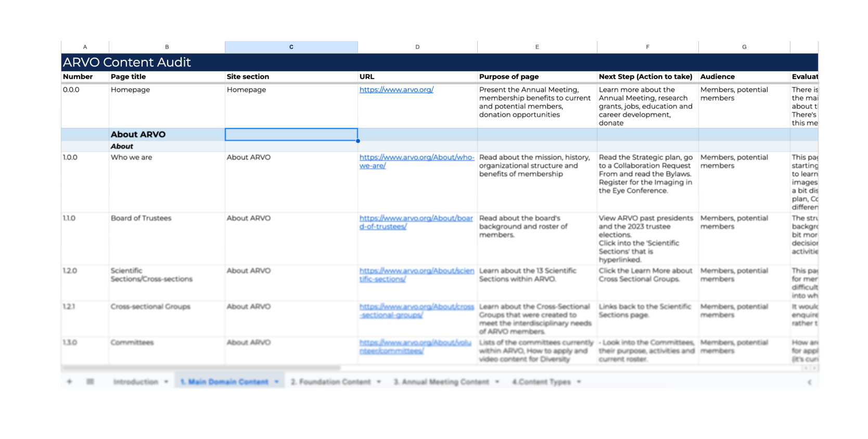Viewport: 868px width, 439px height.
Task: Click the URL header cell
Action: tap(417, 76)
